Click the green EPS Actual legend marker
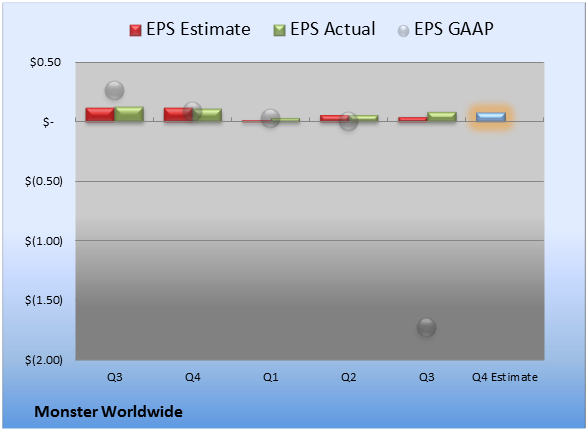The width and height of the screenshot is (587, 430). tap(279, 30)
